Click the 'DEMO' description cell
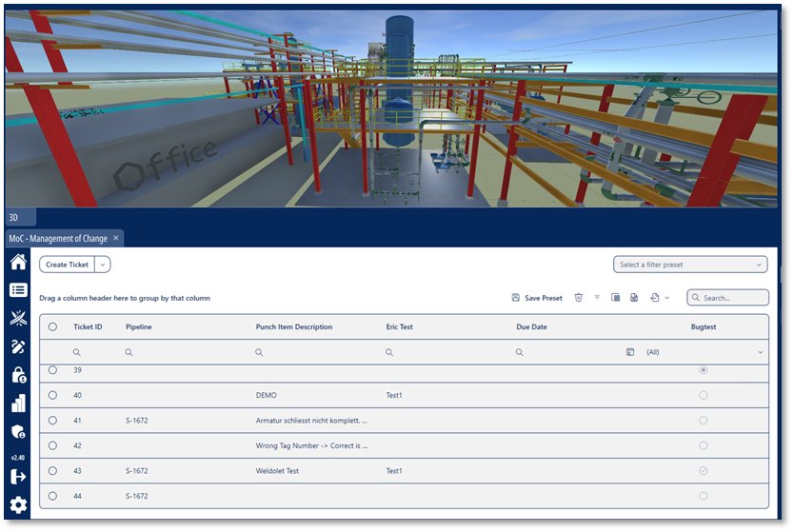Image resolution: width=794 pixels, height=532 pixels. point(266,395)
